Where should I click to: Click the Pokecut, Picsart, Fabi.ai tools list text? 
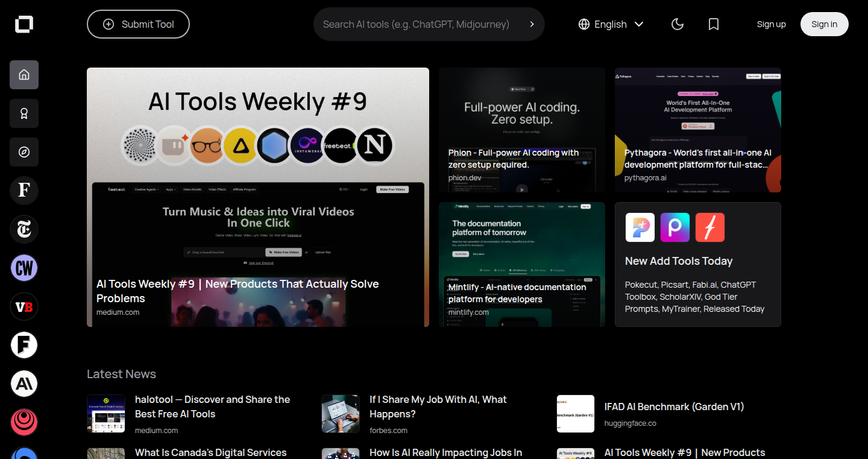click(694, 297)
